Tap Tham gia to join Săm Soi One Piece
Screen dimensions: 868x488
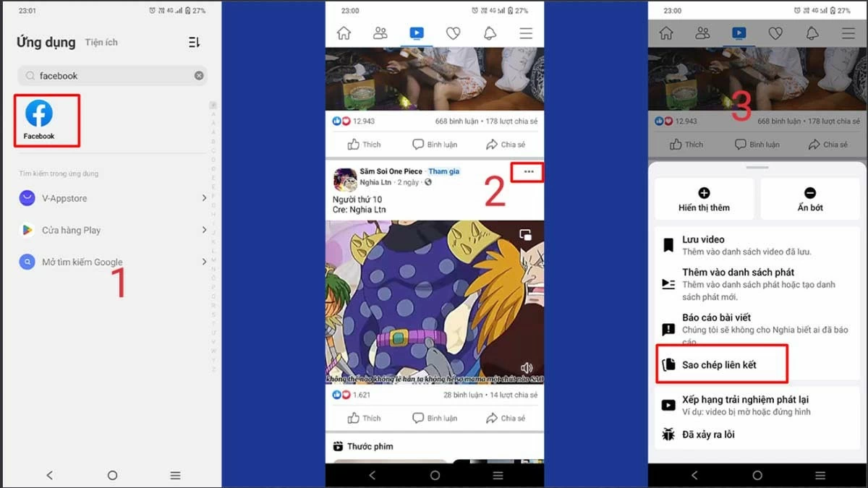coord(444,171)
